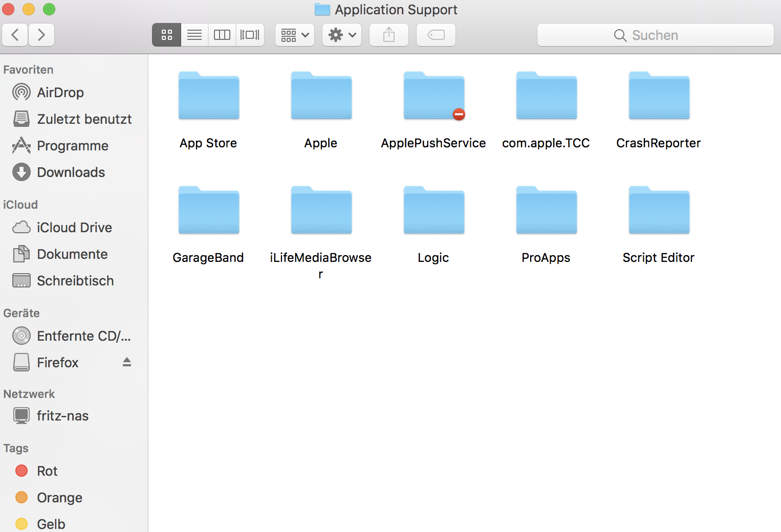This screenshot has width=781, height=532.
Task: Open iCloud Drive in the sidebar
Action: (74, 228)
